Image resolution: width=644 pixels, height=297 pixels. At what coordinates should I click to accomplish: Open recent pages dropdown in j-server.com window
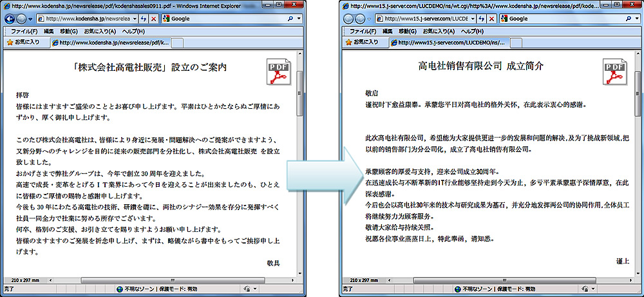click(369, 19)
